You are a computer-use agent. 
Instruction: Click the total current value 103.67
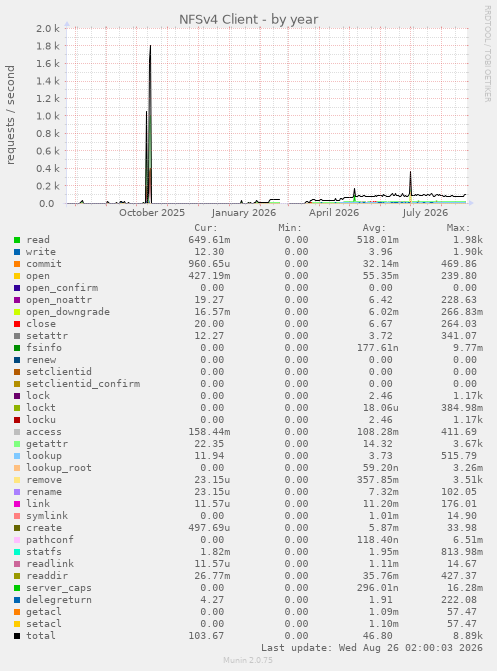[x=206, y=636]
